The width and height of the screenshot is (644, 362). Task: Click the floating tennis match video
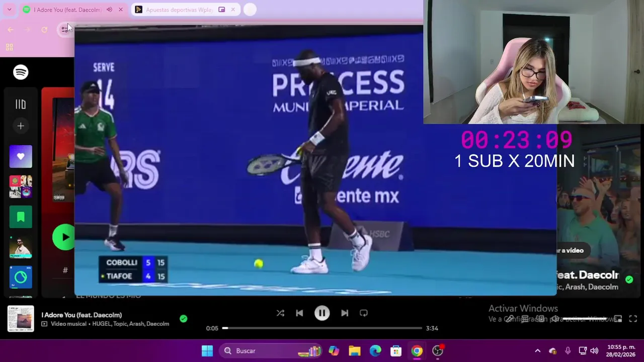tap(315, 160)
